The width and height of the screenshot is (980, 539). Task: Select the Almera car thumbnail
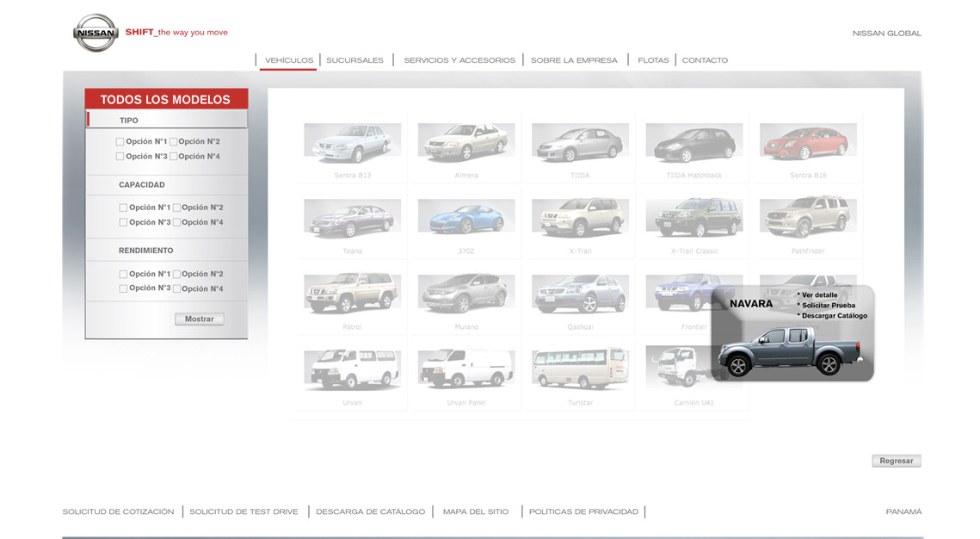(466, 144)
